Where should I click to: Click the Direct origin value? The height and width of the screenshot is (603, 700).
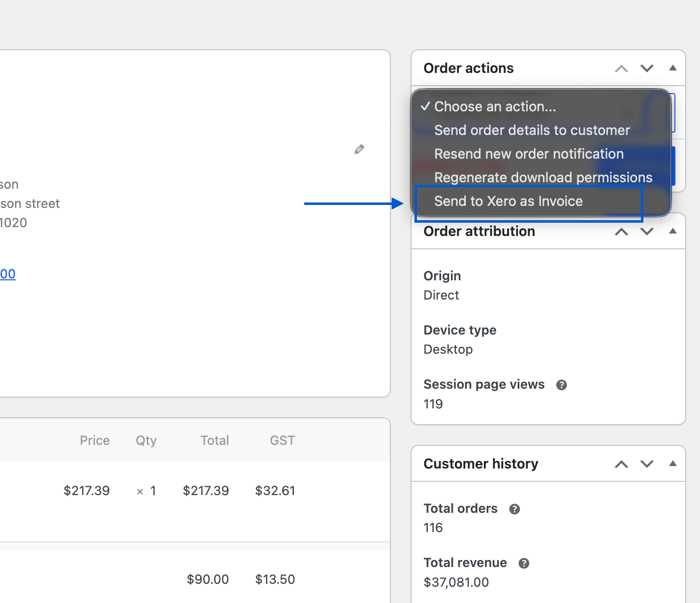pyautogui.click(x=442, y=295)
